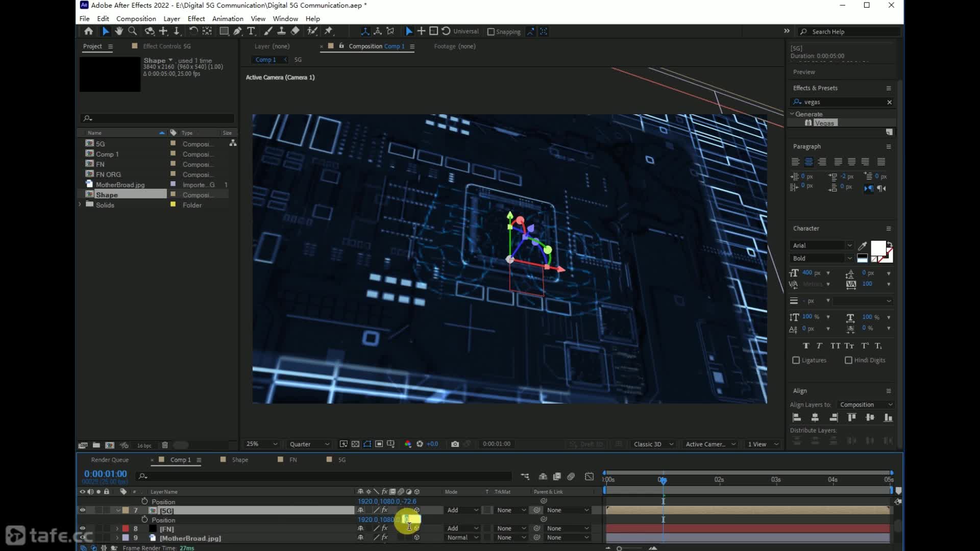This screenshot has height=551, width=980.
Task: Open the File menu
Action: (84, 18)
